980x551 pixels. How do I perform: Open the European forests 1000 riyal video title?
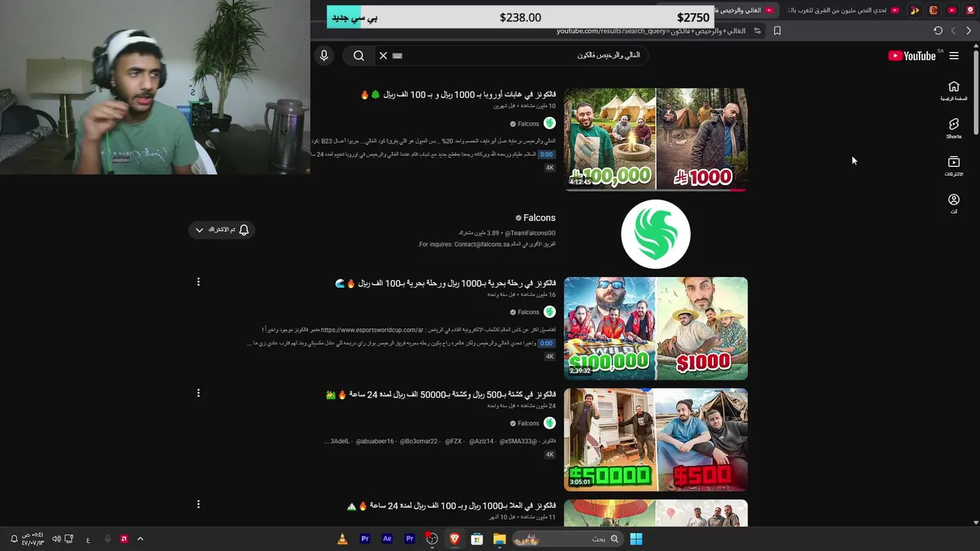point(458,95)
